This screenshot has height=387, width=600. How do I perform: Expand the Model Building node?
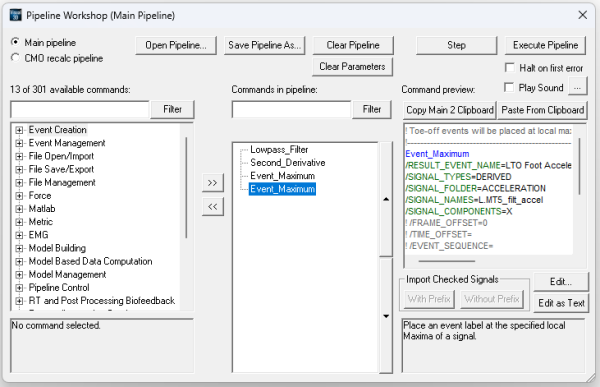pos(19,248)
